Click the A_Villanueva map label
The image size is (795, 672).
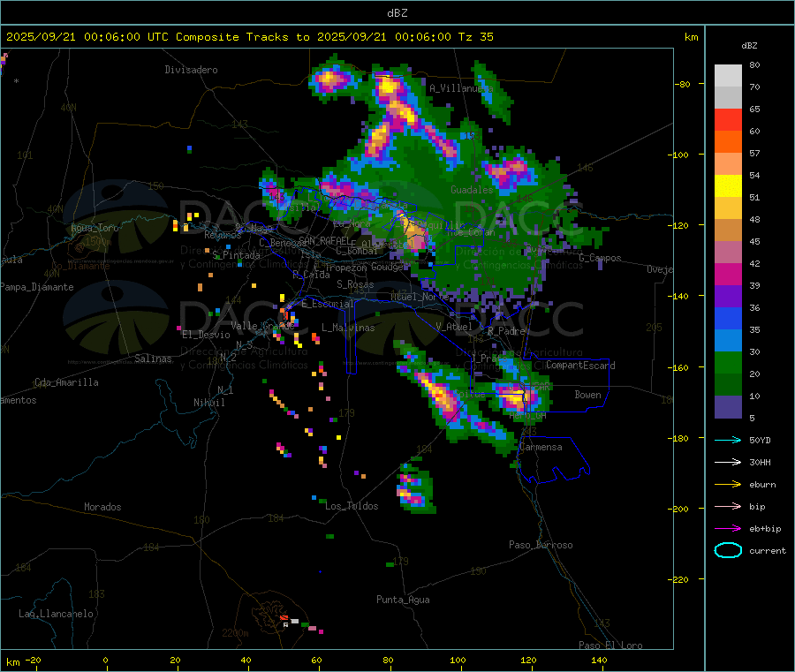tap(461, 88)
